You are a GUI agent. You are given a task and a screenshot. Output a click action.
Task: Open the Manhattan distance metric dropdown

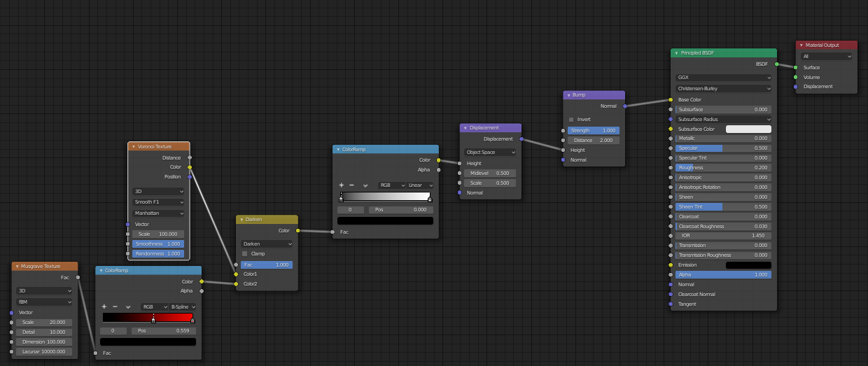pyautogui.click(x=159, y=213)
